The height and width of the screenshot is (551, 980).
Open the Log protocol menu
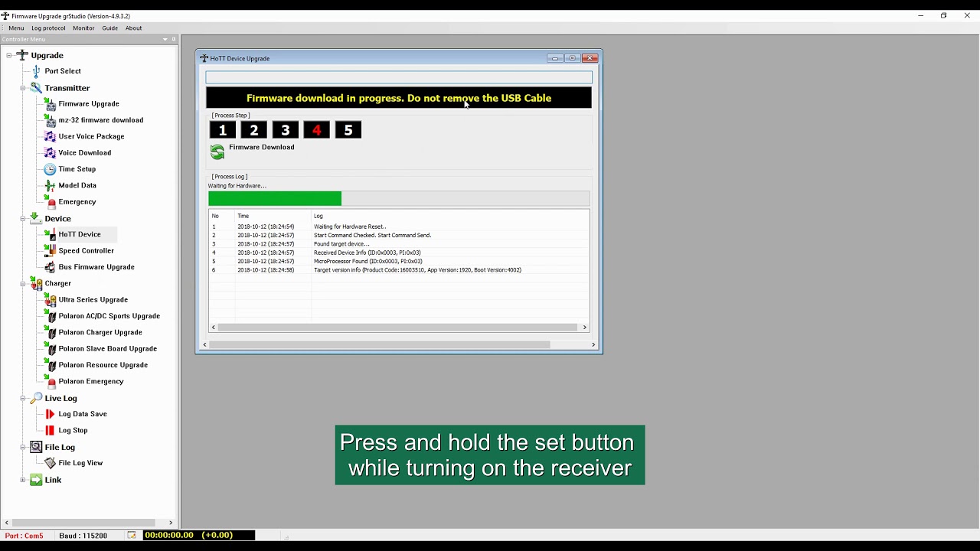pyautogui.click(x=48, y=28)
